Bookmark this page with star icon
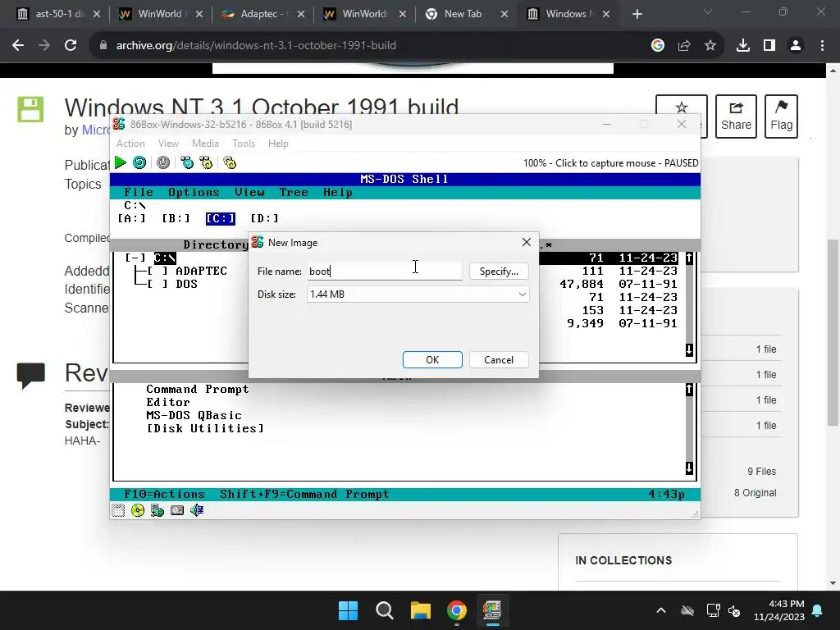Screen dimensions: 840x630 pyautogui.click(x=710, y=46)
